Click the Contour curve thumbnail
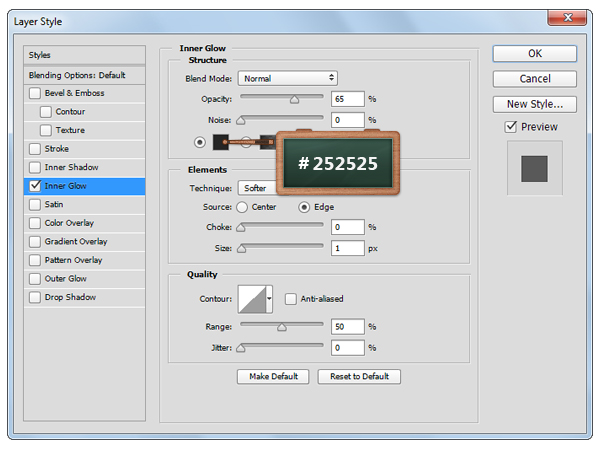Viewport: 600px width, 449px height. coord(251,298)
